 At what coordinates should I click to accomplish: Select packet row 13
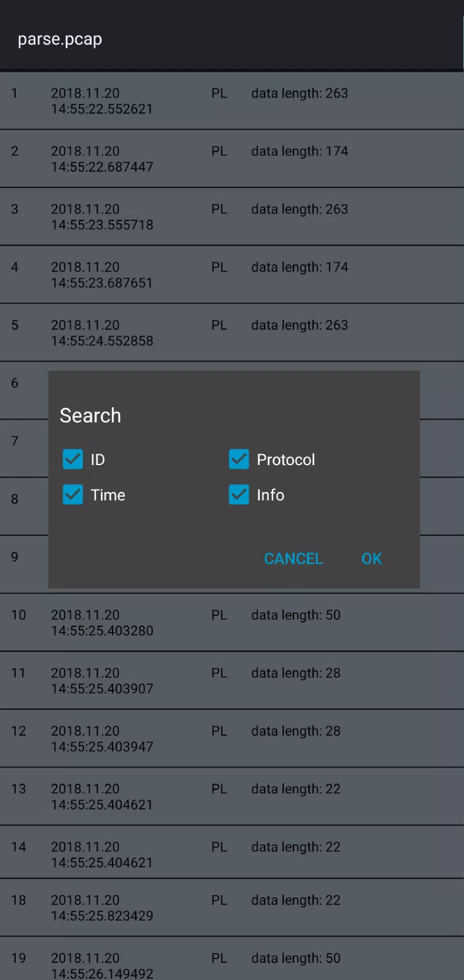[232, 797]
